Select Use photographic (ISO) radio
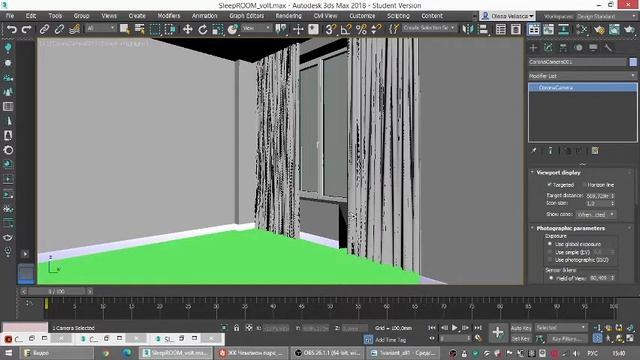The image size is (640, 360). point(550,260)
